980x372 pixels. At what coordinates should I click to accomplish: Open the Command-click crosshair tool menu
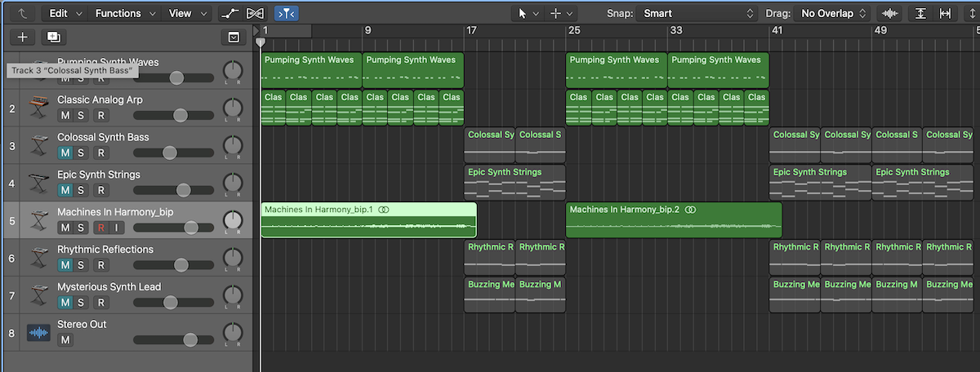tap(562, 13)
